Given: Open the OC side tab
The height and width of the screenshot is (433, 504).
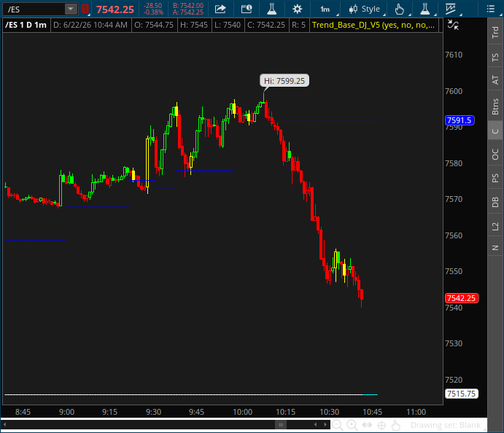Looking at the screenshot, I should [495, 155].
